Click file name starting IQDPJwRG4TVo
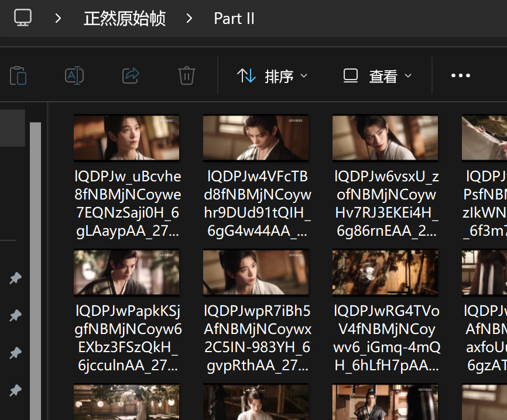 (x=387, y=338)
